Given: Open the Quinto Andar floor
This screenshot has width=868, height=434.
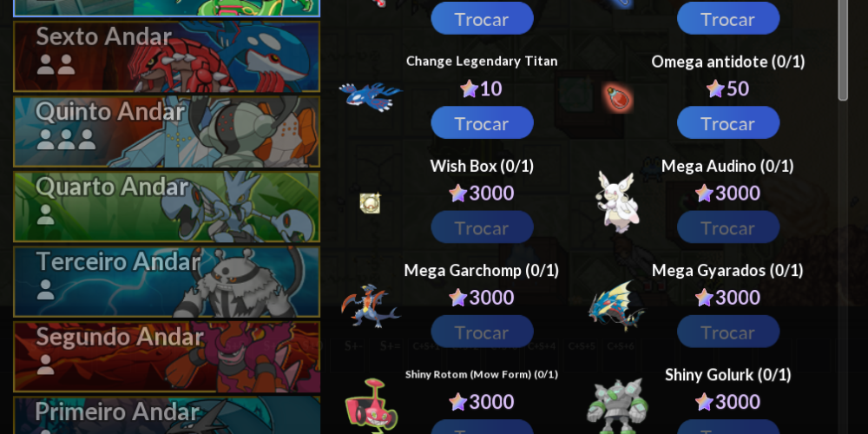Looking at the screenshot, I should [x=167, y=132].
